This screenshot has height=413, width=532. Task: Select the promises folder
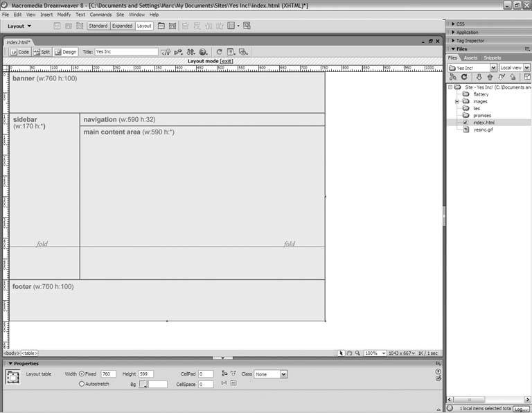point(482,116)
